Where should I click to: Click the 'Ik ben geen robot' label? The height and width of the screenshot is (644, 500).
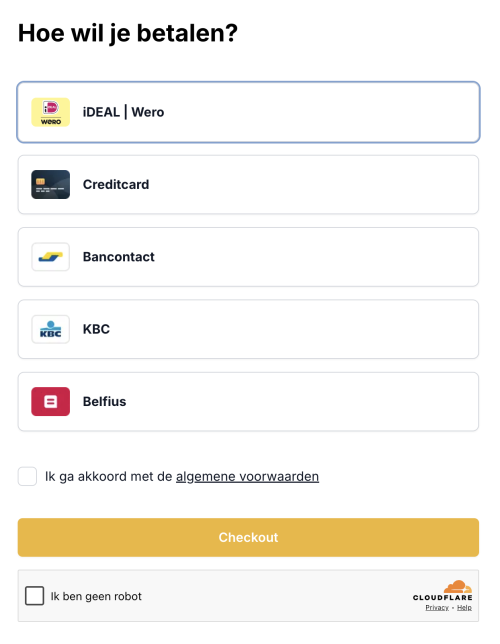(x=96, y=596)
